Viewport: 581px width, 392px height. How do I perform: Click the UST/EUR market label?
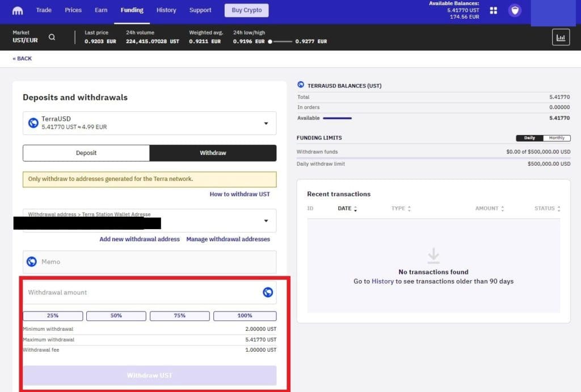(25, 40)
